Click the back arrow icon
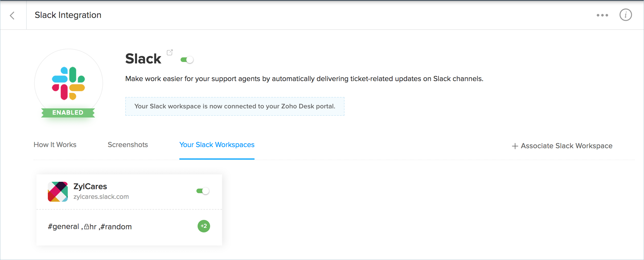Screen dimensions: 644x260 (x=12, y=15)
